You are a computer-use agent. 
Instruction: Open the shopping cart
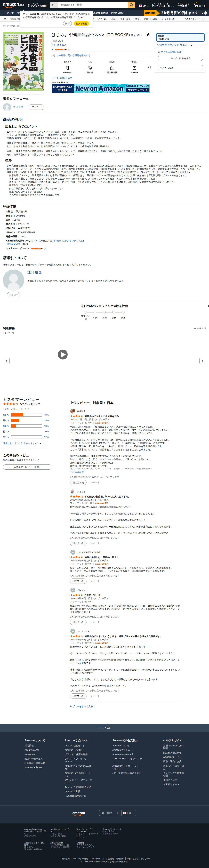[199, 5]
